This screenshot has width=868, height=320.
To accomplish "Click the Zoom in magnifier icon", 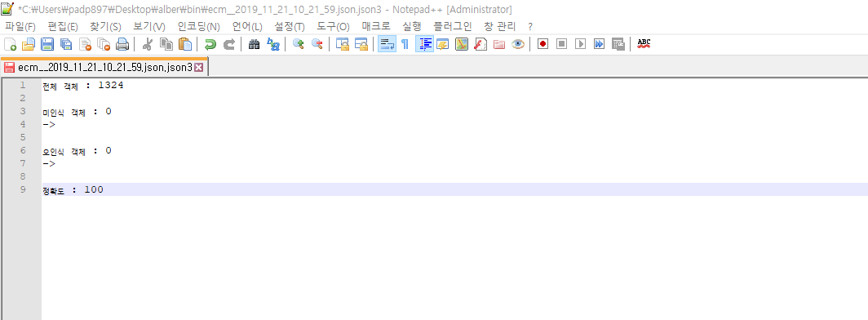I will click(299, 44).
